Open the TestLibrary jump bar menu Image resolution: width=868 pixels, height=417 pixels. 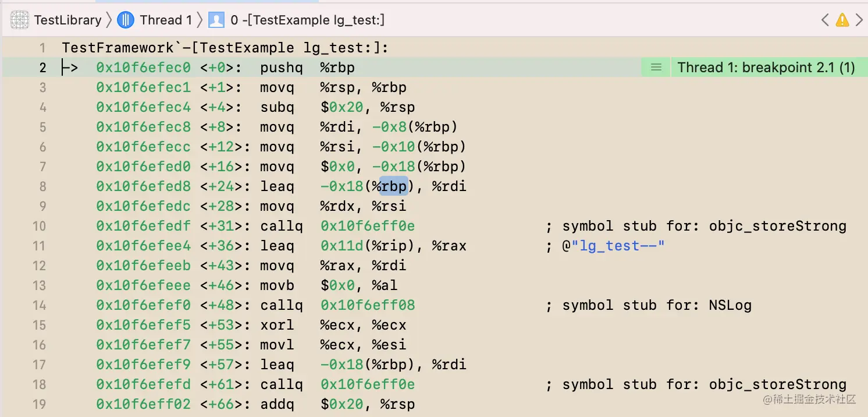(x=67, y=20)
